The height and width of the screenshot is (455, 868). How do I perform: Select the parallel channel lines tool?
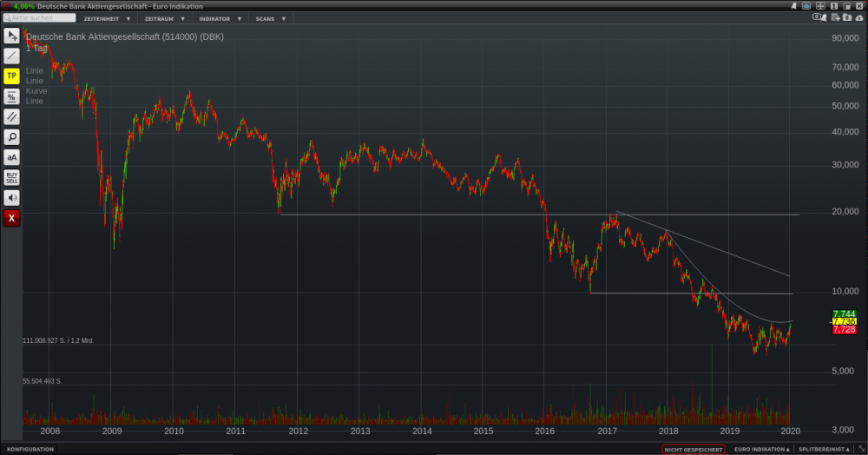[x=11, y=117]
